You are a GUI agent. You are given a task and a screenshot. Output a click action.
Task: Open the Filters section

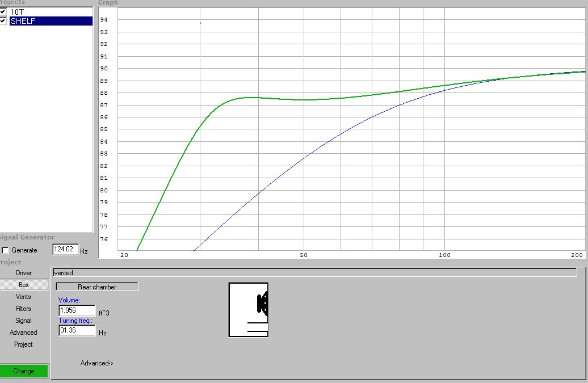[24, 309]
